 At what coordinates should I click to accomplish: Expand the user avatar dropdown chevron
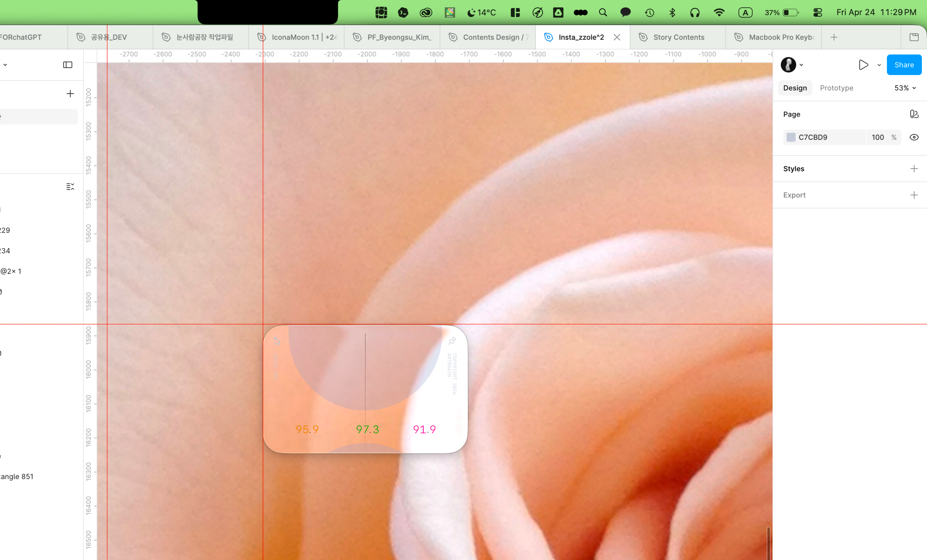tap(801, 65)
